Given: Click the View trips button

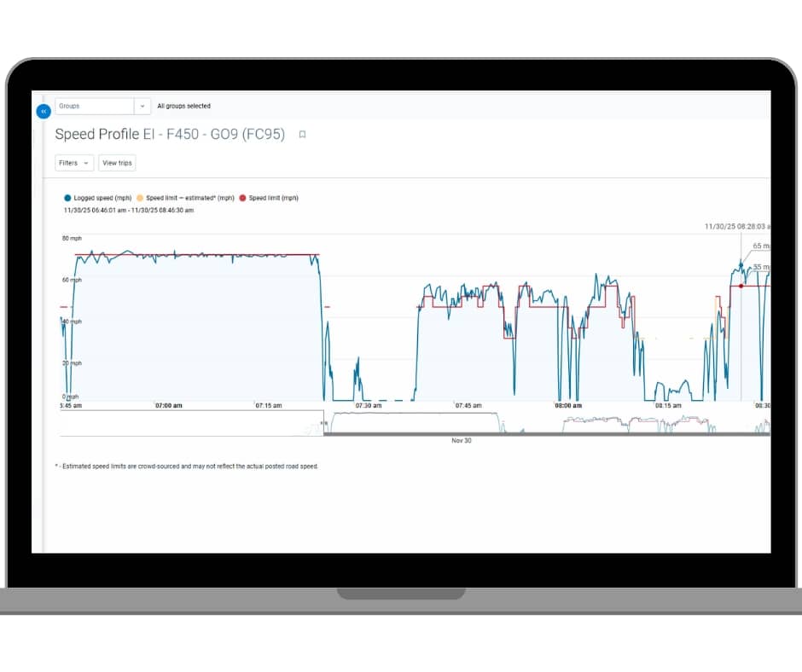Looking at the screenshot, I should (x=117, y=163).
